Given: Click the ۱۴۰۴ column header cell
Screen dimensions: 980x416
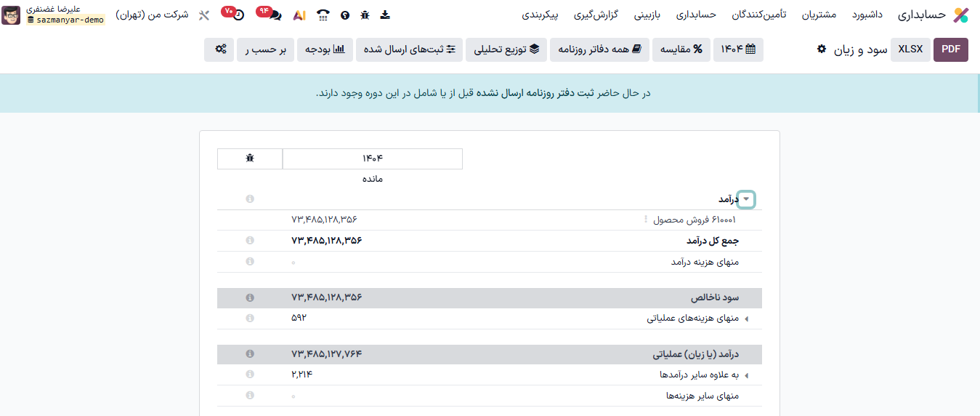Looking at the screenshot, I should [372, 159].
